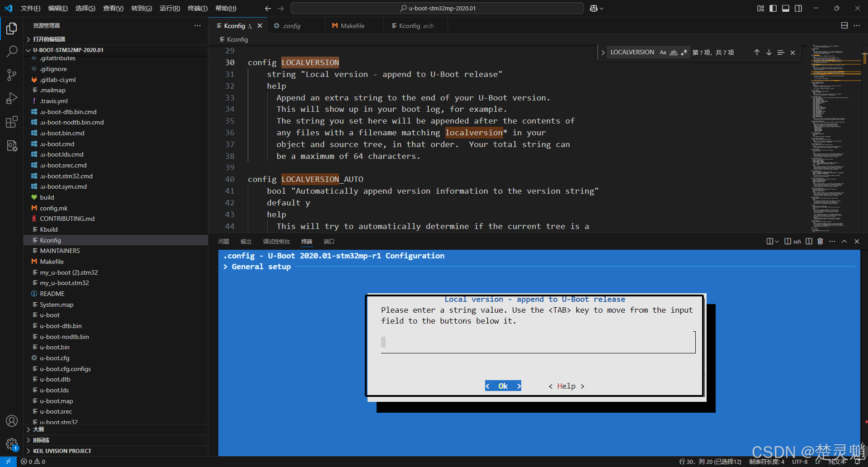Switch to the 输出 panel tab
Image resolution: width=868 pixels, height=467 pixels.
(x=246, y=241)
